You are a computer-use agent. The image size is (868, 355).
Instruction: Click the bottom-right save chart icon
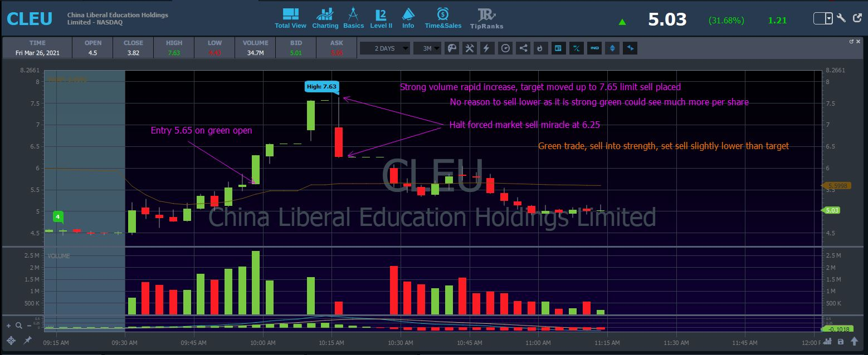pos(840,341)
